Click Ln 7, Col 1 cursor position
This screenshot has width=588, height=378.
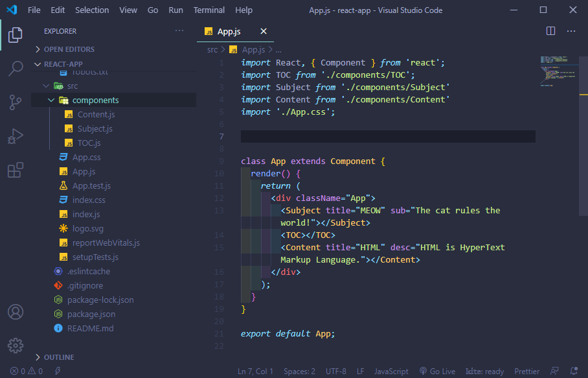click(x=255, y=372)
